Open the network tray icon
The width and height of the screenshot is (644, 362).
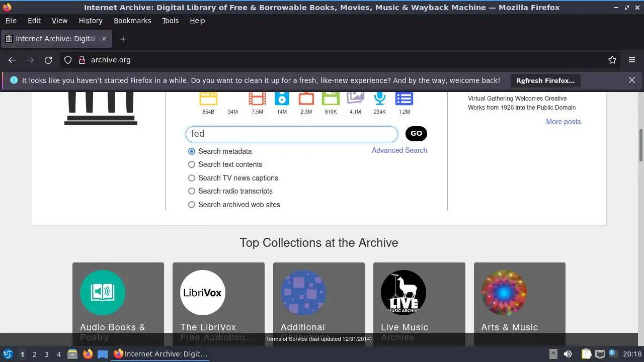click(x=600, y=354)
